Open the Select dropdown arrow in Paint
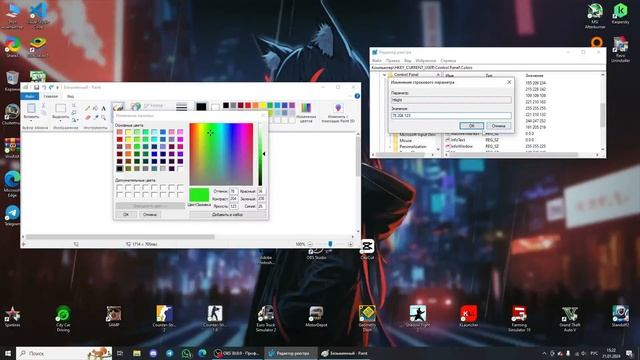Screen dimensions: 640x360 (x=60, y=121)
